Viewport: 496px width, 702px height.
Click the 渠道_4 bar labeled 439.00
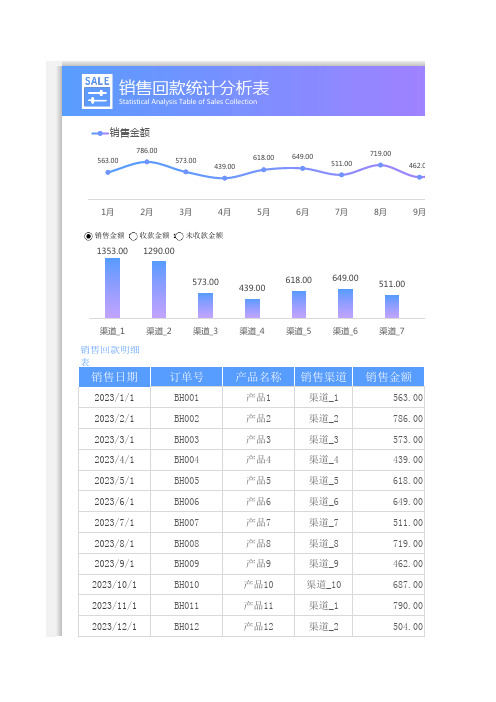(x=252, y=308)
